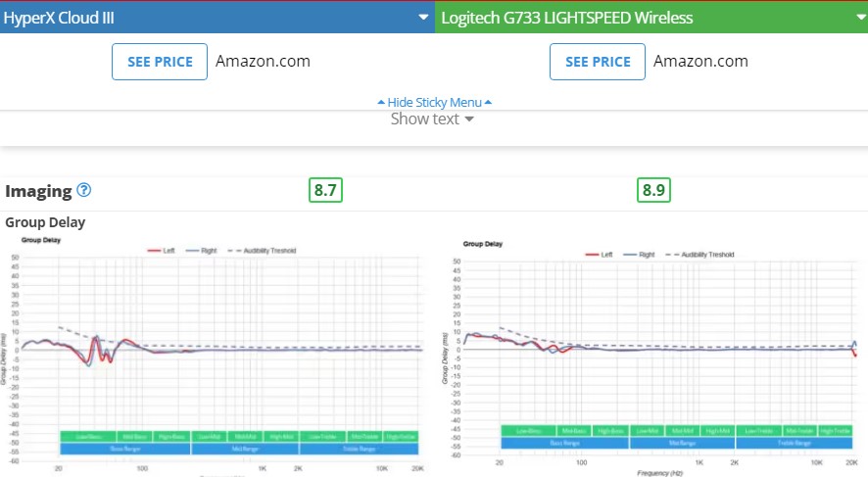Open the Logitech G733 LIGHTSPEED Wireless dropdown arrow

coord(861,18)
